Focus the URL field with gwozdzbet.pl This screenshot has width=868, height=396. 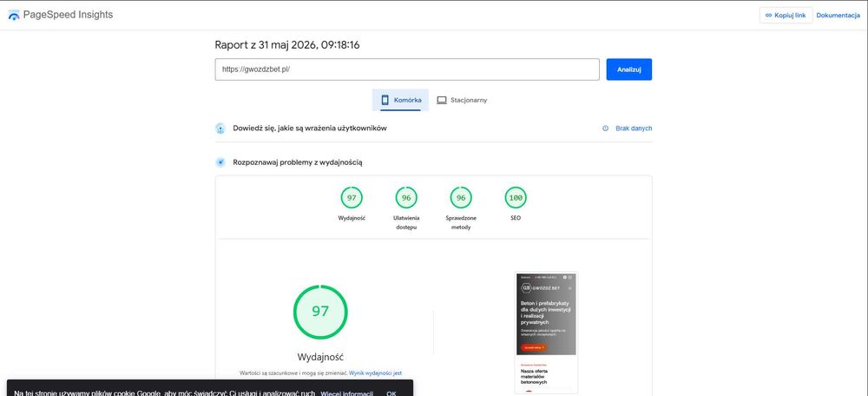(407, 69)
